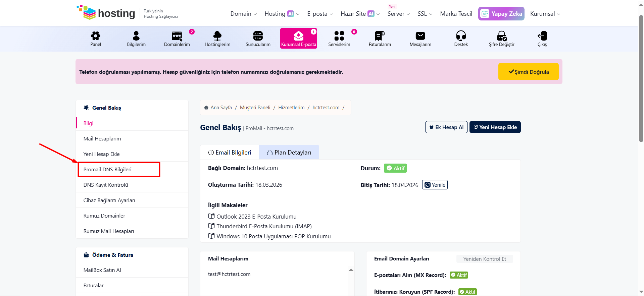
Task: Click the Yapay Zeka AI icon
Action: pos(485,14)
